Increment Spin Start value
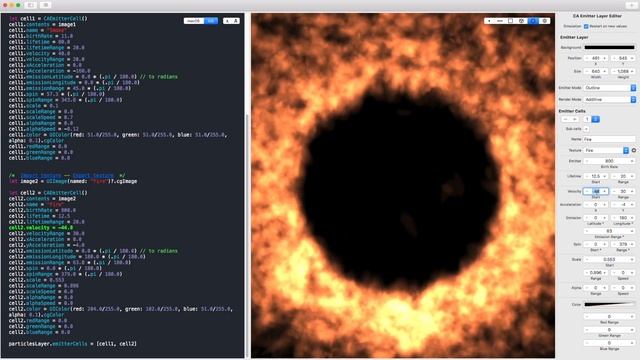Viewport: 640px width, 360px height. [605, 244]
